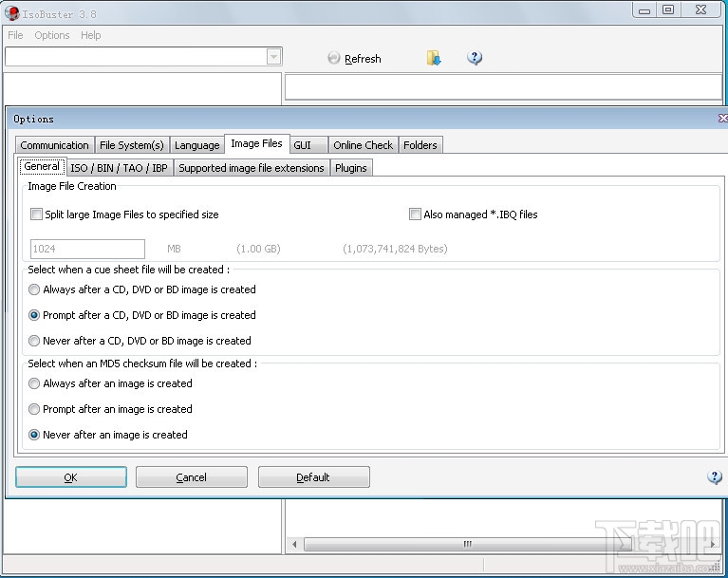Click the split size input field showing 1024
This screenshot has height=578, width=728.
(x=87, y=249)
